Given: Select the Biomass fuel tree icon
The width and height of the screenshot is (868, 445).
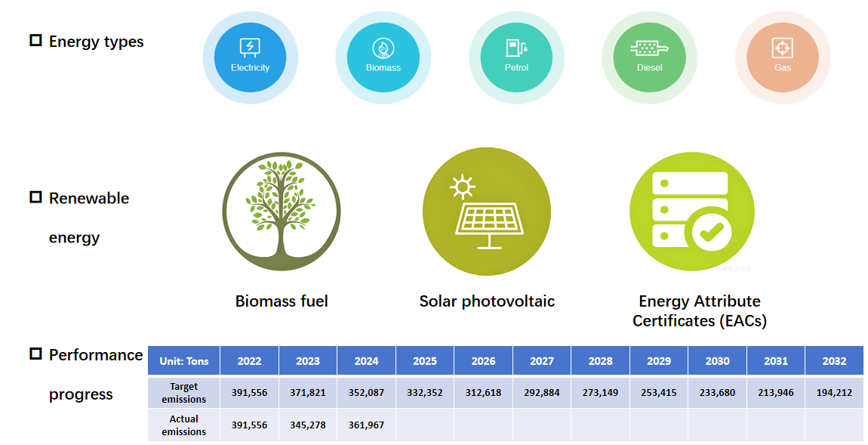Looking at the screenshot, I should (x=282, y=212).
